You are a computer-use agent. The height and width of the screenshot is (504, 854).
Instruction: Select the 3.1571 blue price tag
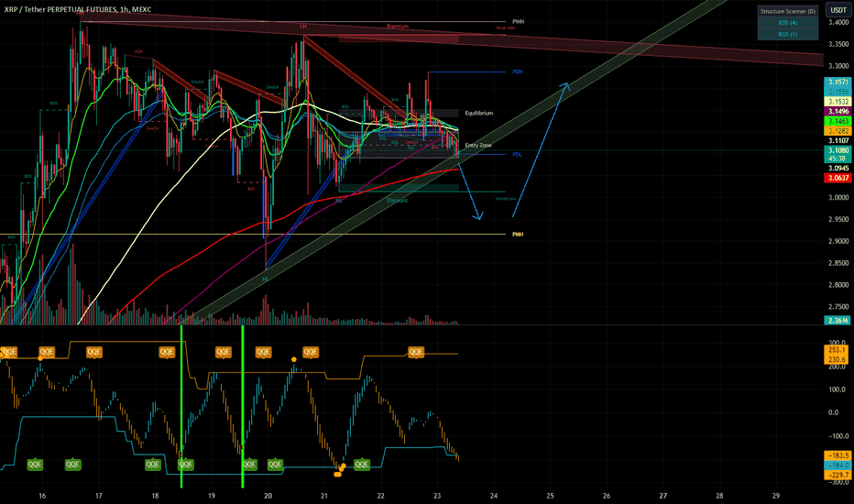click(838, 82)
